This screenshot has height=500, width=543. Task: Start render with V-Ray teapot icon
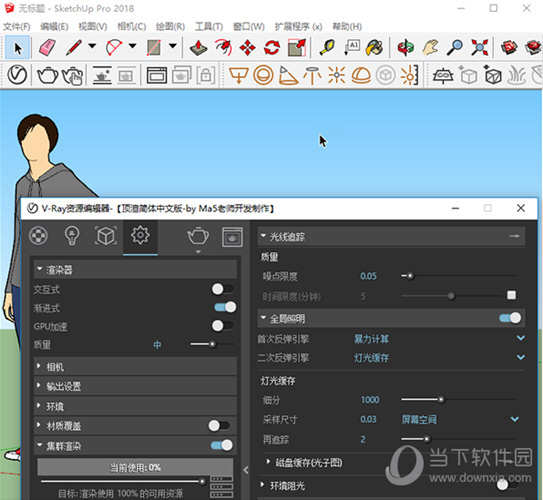(47, 75)
